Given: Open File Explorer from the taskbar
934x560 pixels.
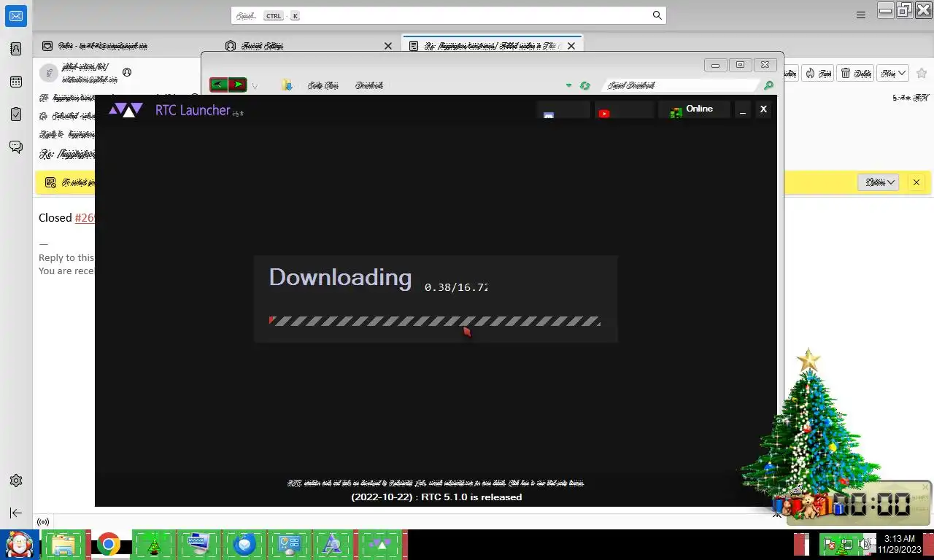Looking at the screenshot, I should (64, 545).
